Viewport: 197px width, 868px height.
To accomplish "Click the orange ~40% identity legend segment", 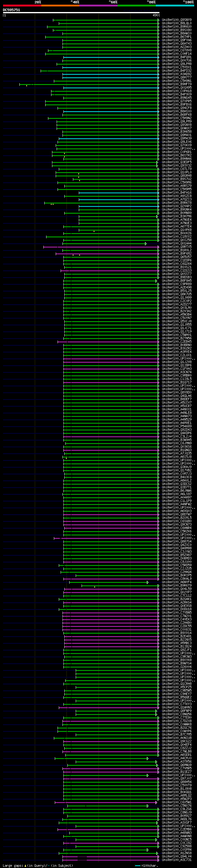I will tap(60, 6).
